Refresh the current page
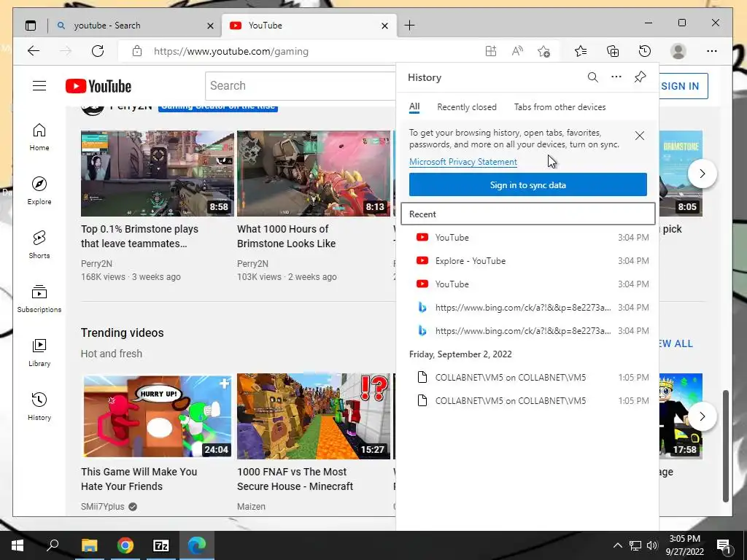This screenshot has height=560, width=747. point(98,51)
